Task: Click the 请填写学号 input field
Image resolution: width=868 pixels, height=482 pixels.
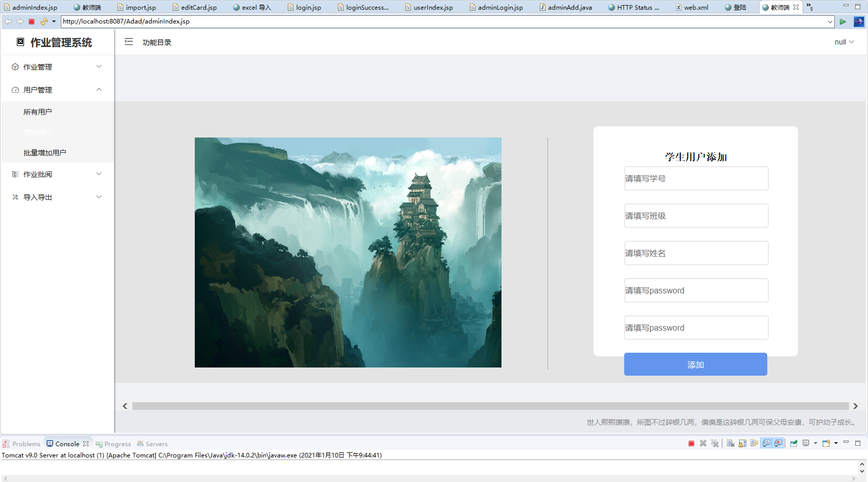Action: 696,178
